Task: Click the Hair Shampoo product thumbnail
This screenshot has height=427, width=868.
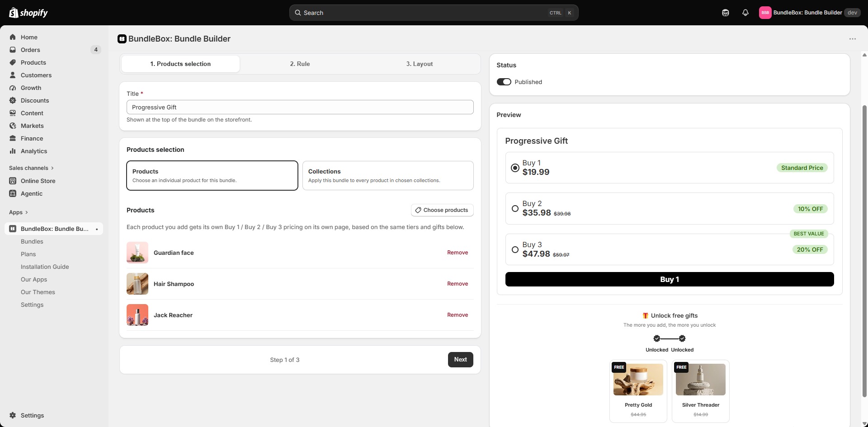Action: pyautogui.click(x=137, y=284)
